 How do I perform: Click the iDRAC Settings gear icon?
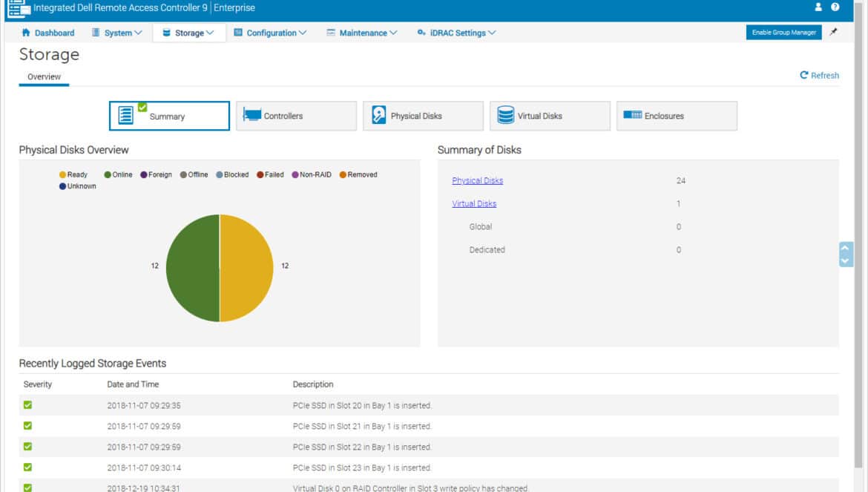tap(421, 33)
